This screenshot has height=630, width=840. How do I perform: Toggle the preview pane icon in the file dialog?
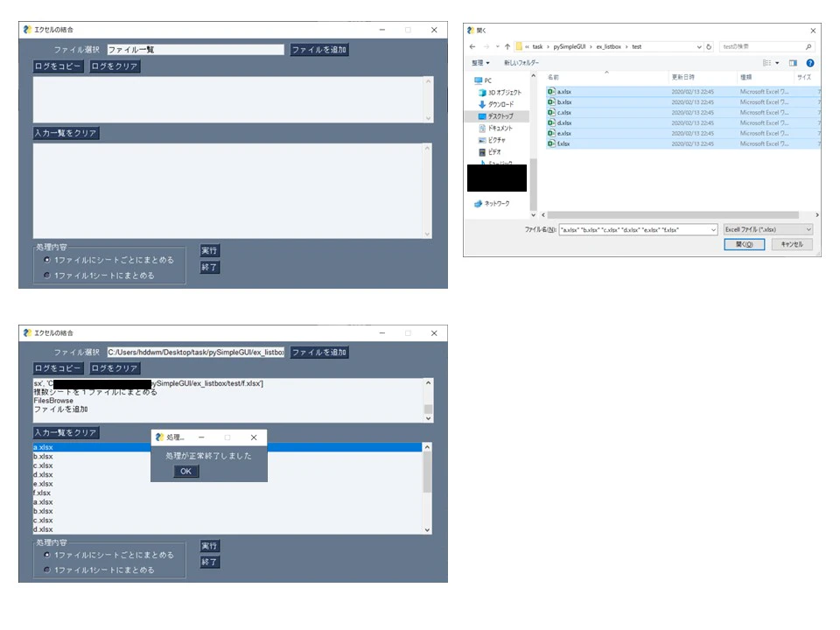coord(793,63)
